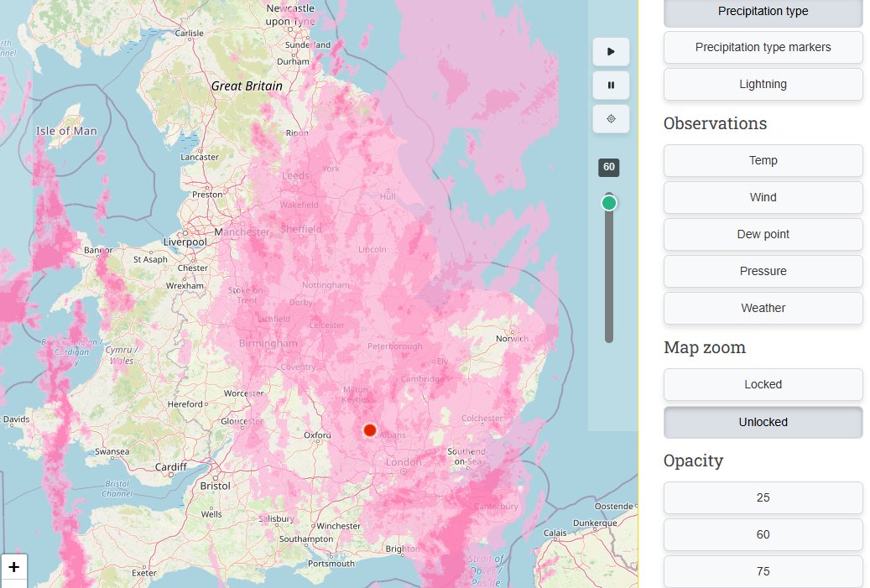This screenshot has height=588, width=870.
Task: Click the map zoom-in plus icon
Action: [x=14, y=566]
